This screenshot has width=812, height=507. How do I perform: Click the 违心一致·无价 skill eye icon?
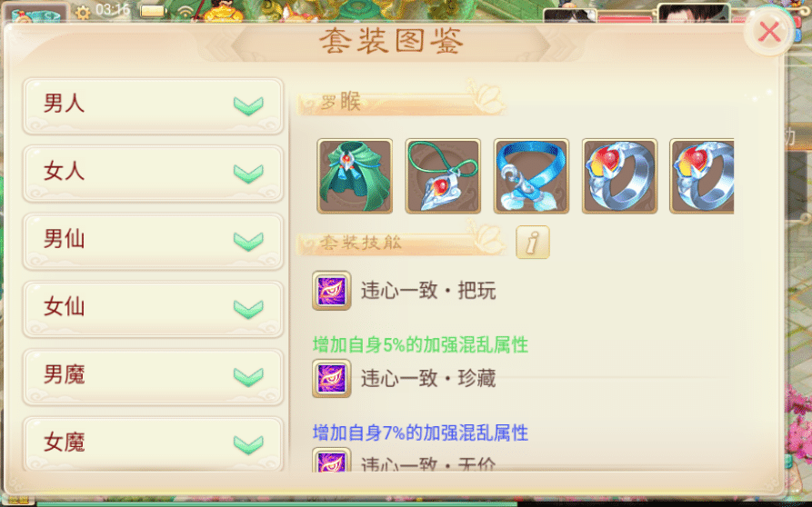point(331,460)
